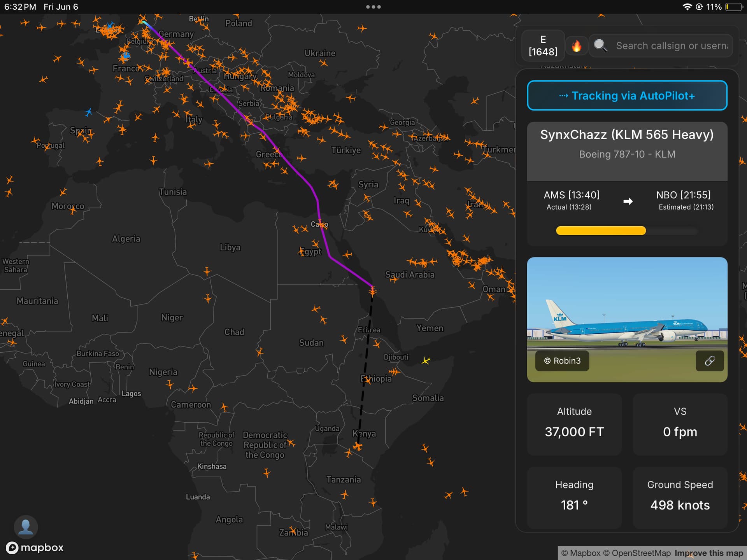Open the Improve this map link

[x=708, y=553]
